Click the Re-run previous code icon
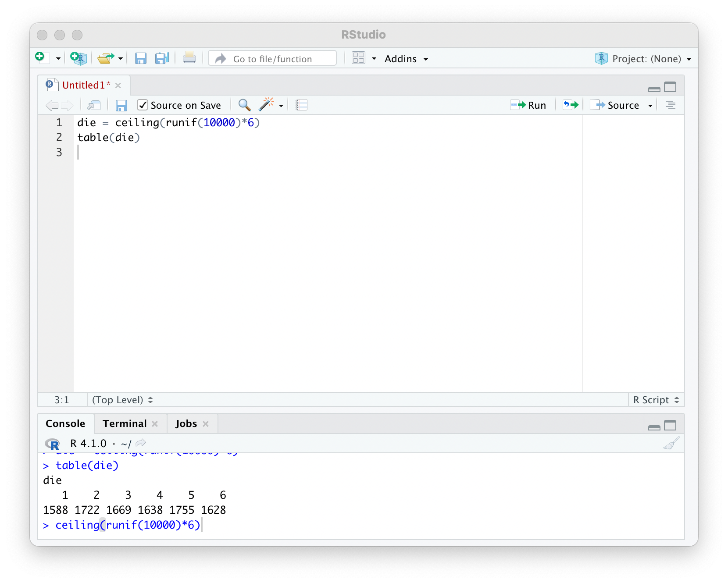 pyautogui.click(x=571, y=105)
